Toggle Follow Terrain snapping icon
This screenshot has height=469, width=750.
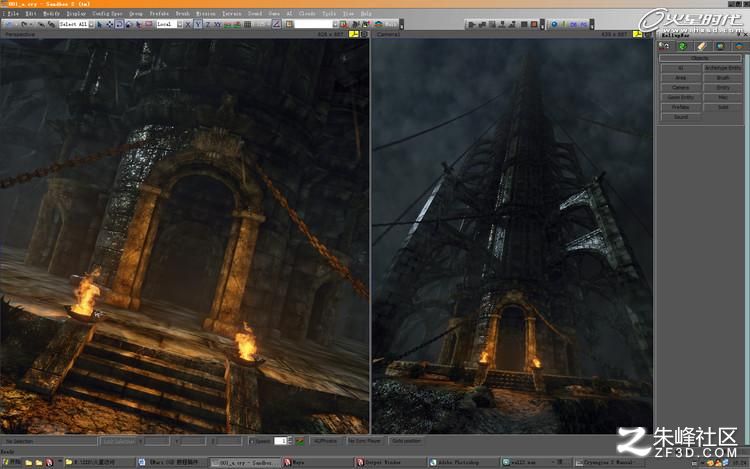pyautogui.click(x=228, y=24)
